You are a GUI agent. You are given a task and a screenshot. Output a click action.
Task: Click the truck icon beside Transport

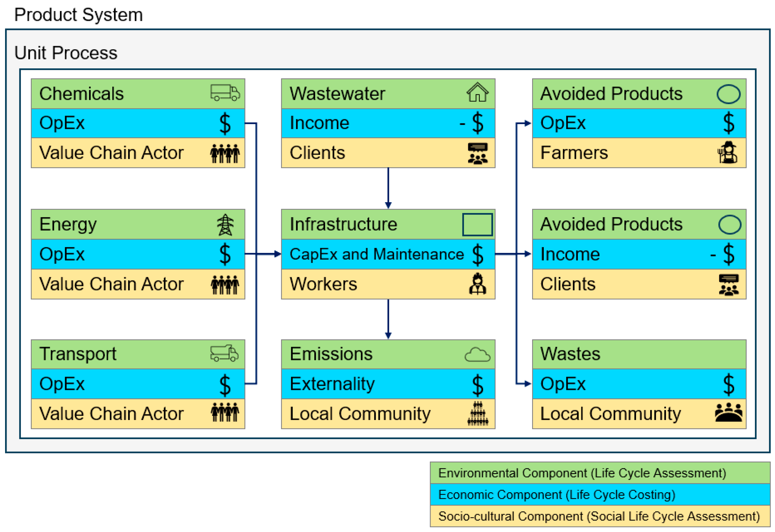click(224, 353)
